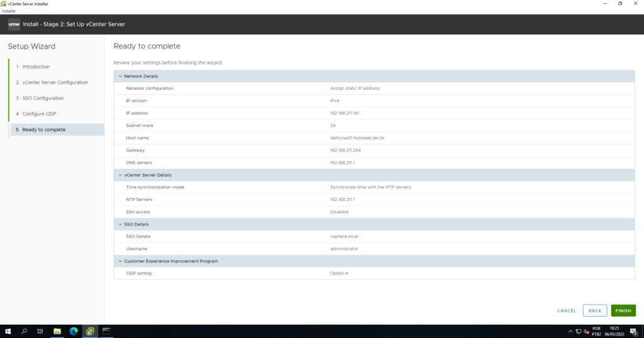Click 'Install - Stage 2' header title
The height and width of the screenshot is (338, 644).
point(74,25)
